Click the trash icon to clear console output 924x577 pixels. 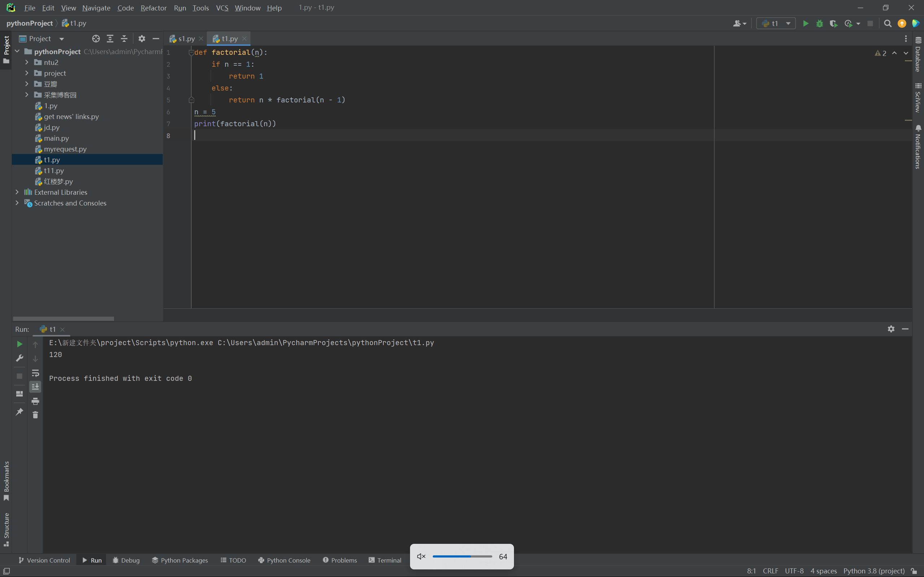[x=35, y=415]
